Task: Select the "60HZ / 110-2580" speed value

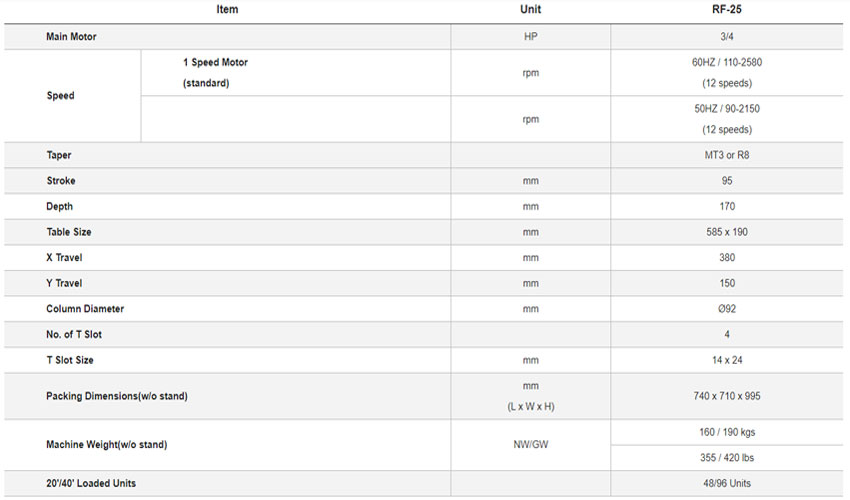Action: point(726,62)
